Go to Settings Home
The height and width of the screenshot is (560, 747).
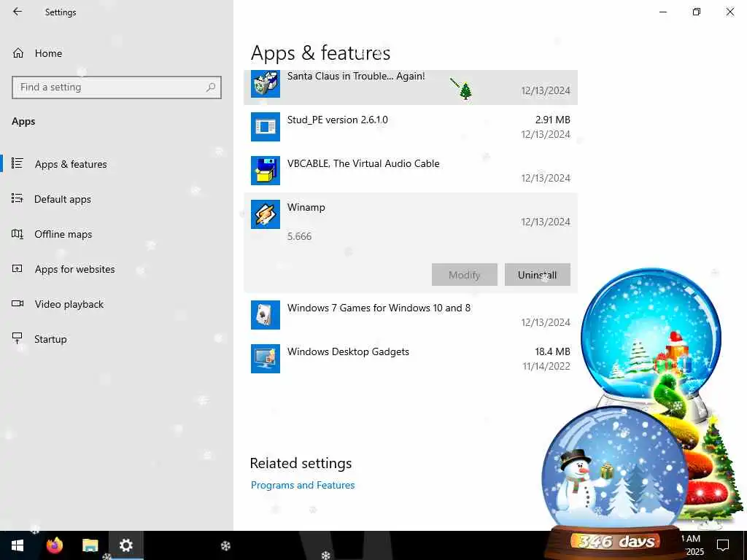pyautogui.click(x=48, y=53)
